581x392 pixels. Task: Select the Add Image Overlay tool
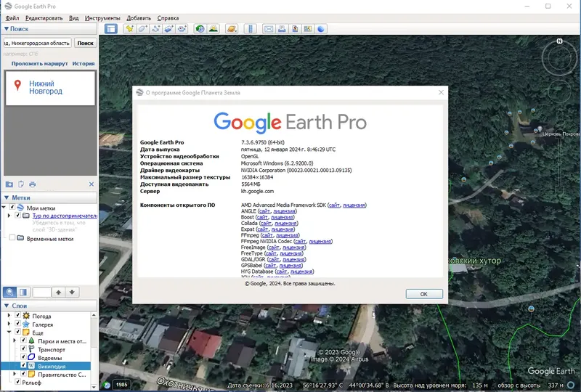pos(169,29)
